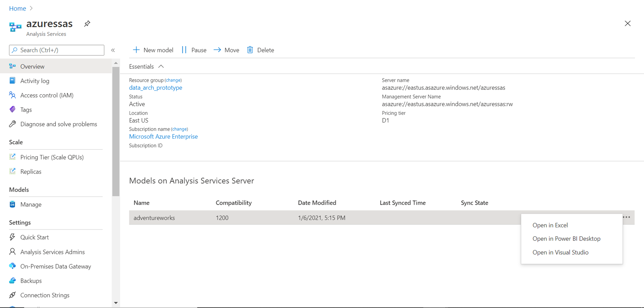The image size is (644, 308).
Task: Click the Tags icon
Action: [13, 110]
